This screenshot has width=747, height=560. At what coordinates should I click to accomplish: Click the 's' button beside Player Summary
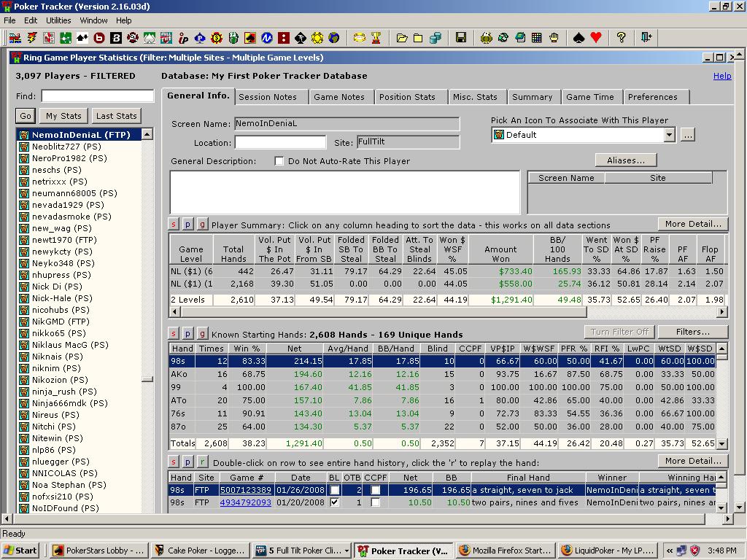(x=174, y=225)
